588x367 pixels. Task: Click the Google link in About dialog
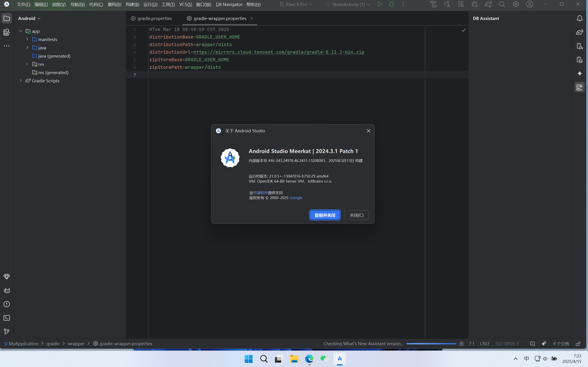pyautogui.click(x=296, y=198)
